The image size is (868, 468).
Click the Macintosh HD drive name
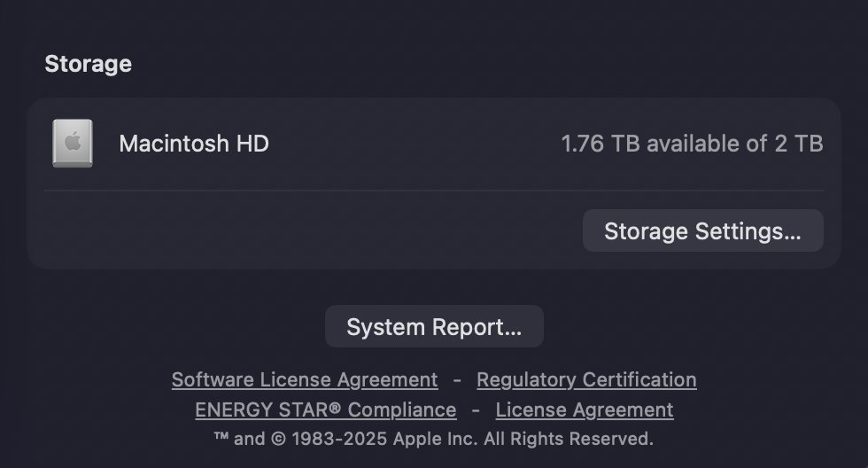click(194, 144)
